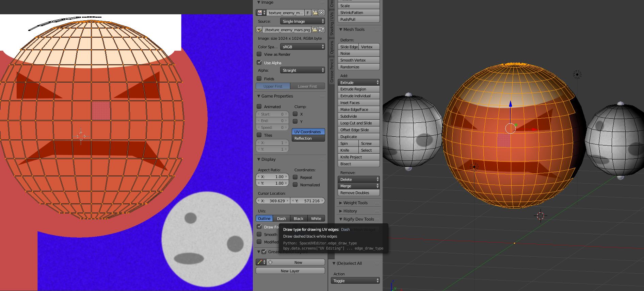
Task: Click the 3D cursor in the viewport
Action: click(540, 216)
